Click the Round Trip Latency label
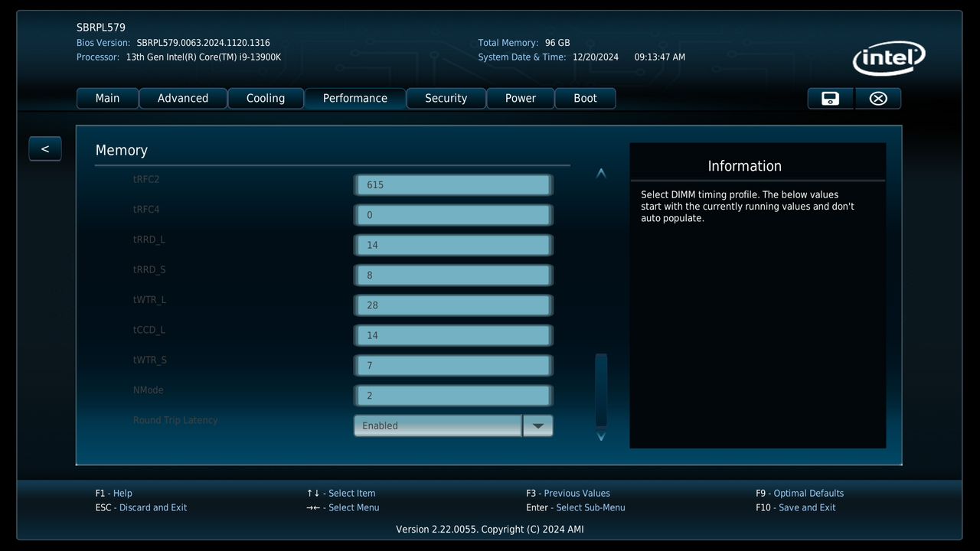The height and width of the screenshot is (551, 980). 175,420
